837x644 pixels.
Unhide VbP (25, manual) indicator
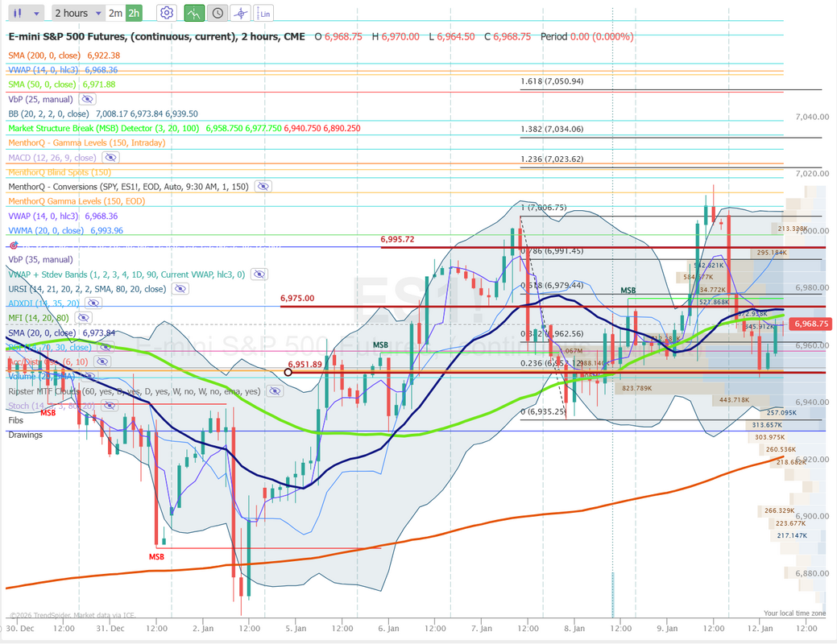(87, 100)
